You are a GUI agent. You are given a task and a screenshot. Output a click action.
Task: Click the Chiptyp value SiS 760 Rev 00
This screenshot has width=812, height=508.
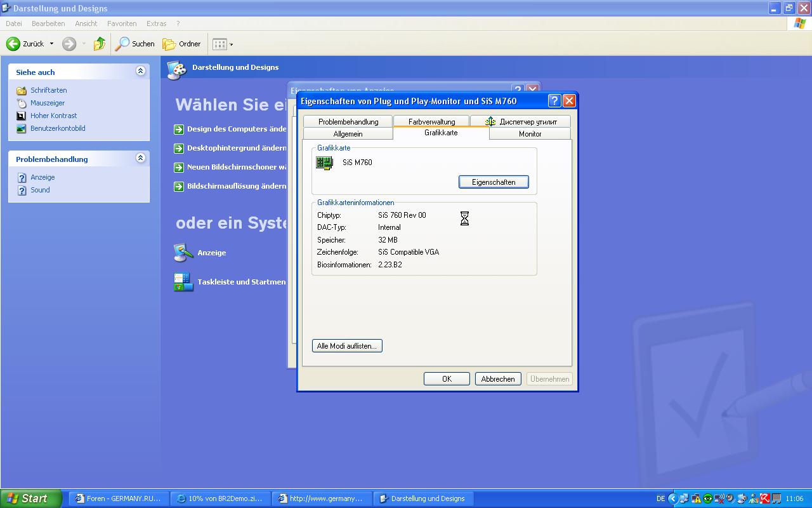click(x=402, y=215)
